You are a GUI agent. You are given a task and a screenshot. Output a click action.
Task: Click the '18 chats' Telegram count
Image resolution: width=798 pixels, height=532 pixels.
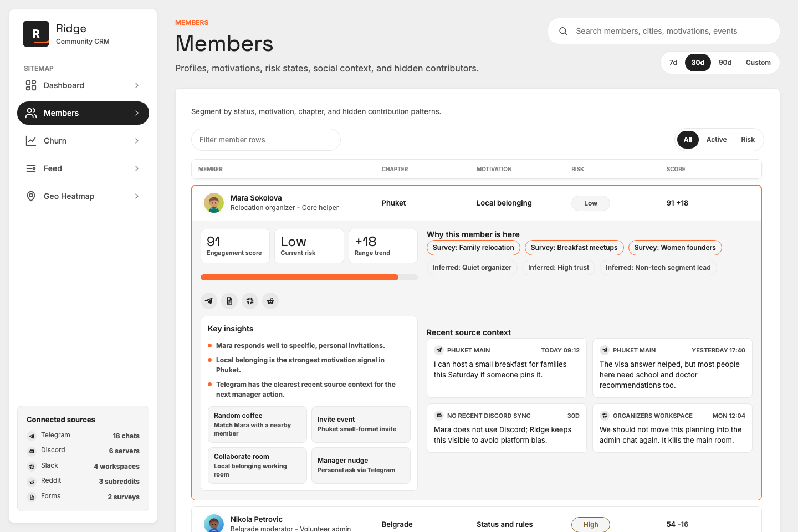(126, 436)
